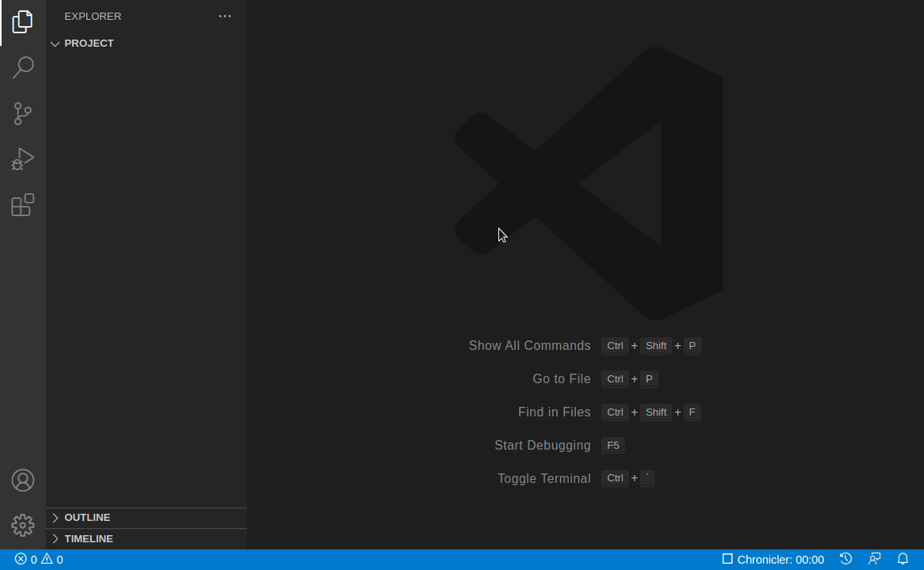924x570 pixels.
Task: Click the Toggle Terminal label
Action: click(x=543, y=479)
